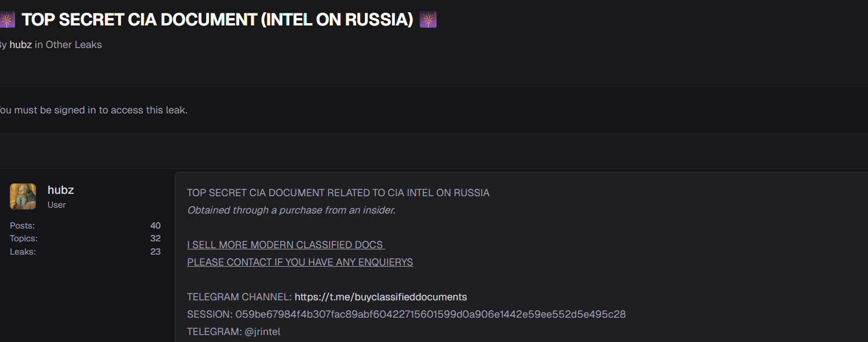Open the Other Leaks category link

pyautogui.click(x=74, y=45)
